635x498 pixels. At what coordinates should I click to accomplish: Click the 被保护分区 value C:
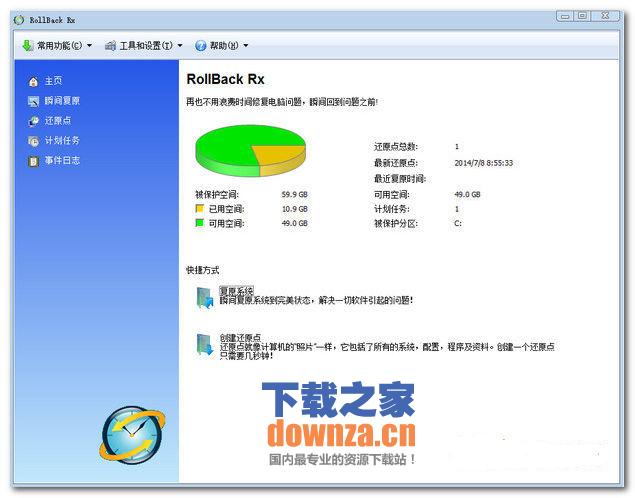coord(458,223)
